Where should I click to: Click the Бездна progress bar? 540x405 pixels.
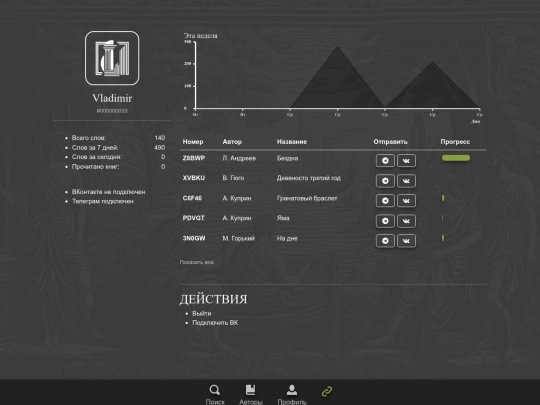pos(456,158)
